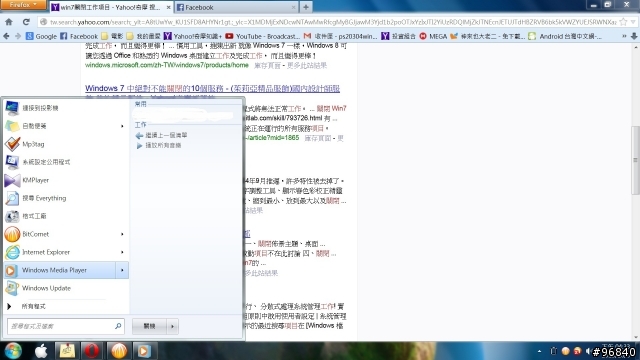The image size is (640, 360).
Task: Open the Google bookmark
Action: [41, 36]
